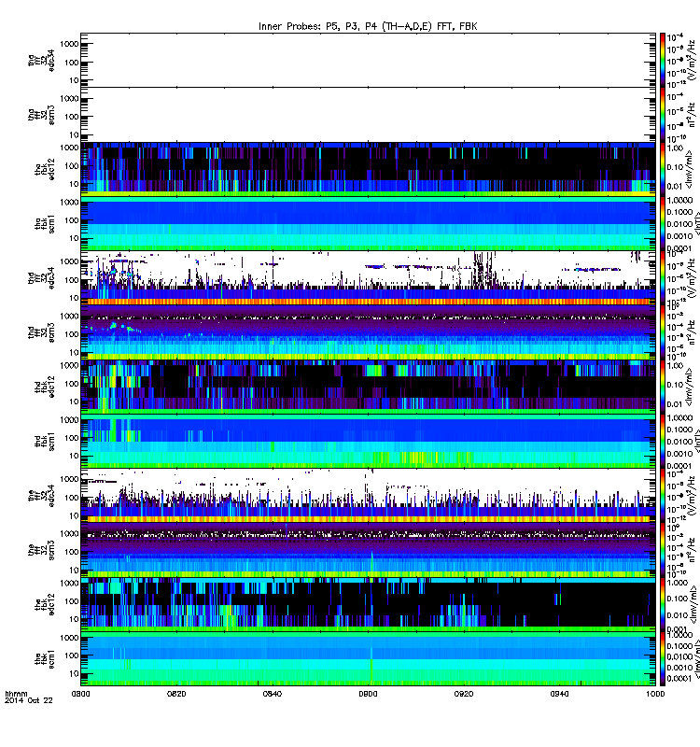Click the 0840 time axis tick label

pyautogui.click(x=273, y=694)
